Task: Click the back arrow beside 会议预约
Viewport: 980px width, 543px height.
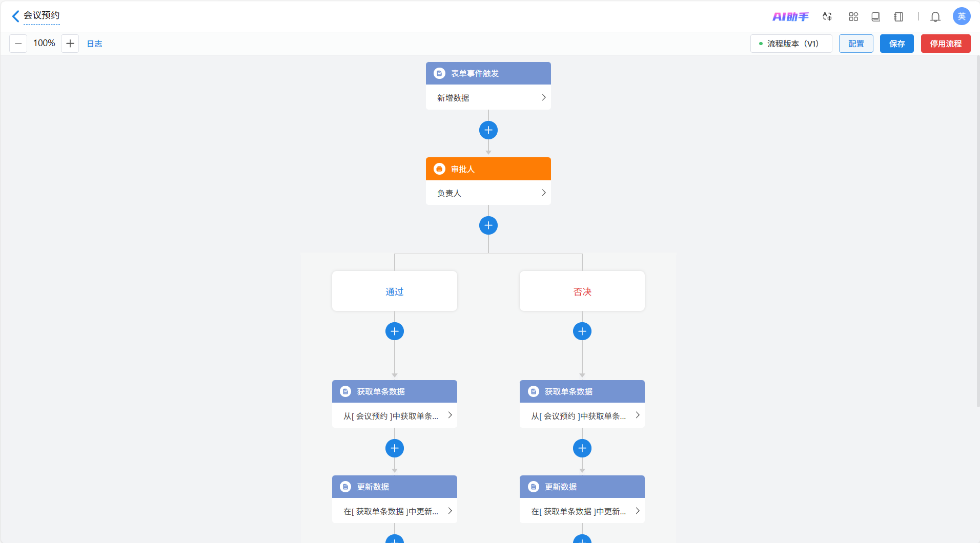Action: coord(15,16)
